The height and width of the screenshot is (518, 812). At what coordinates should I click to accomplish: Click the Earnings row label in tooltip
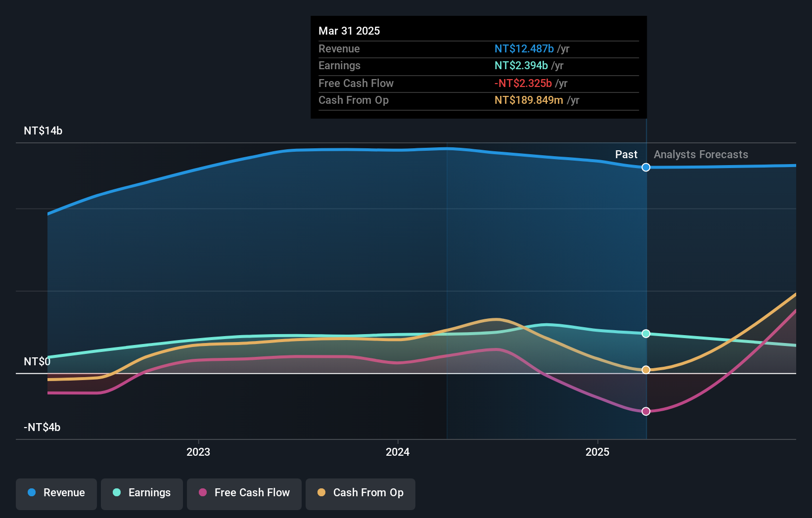tap(339, 66)
